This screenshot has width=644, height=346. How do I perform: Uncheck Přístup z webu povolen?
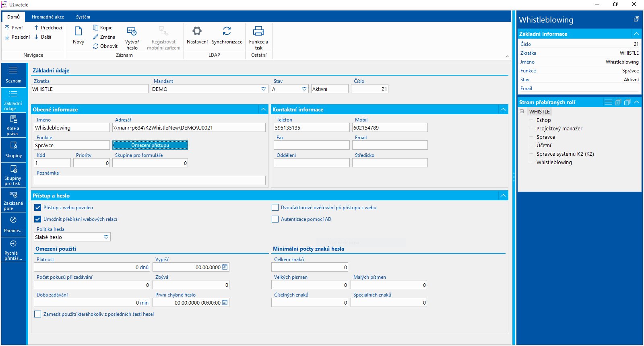point(38,208)
